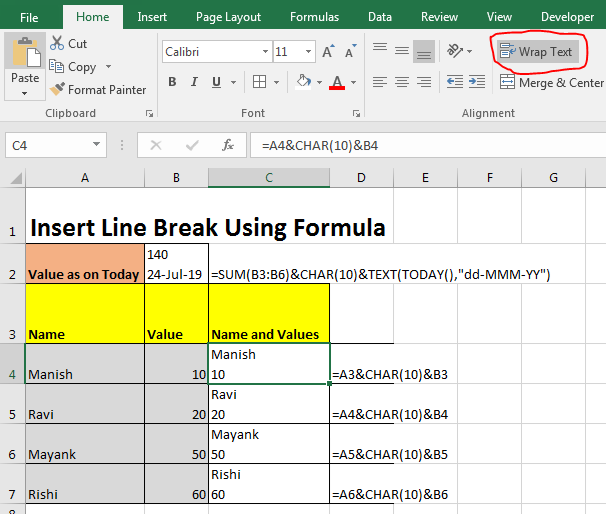Viewport: 606px width, 514px height.
Task: Apply fill color with the paint bucket
Action: [x=304, y=82]
